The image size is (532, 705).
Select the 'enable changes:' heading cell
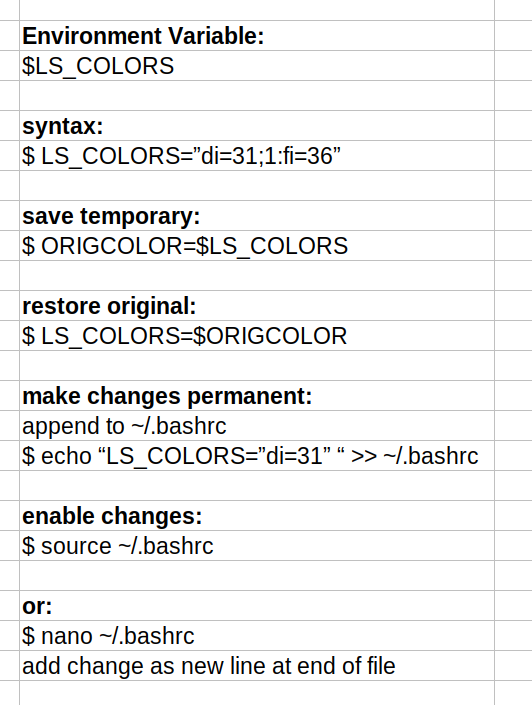coord(257,515)
